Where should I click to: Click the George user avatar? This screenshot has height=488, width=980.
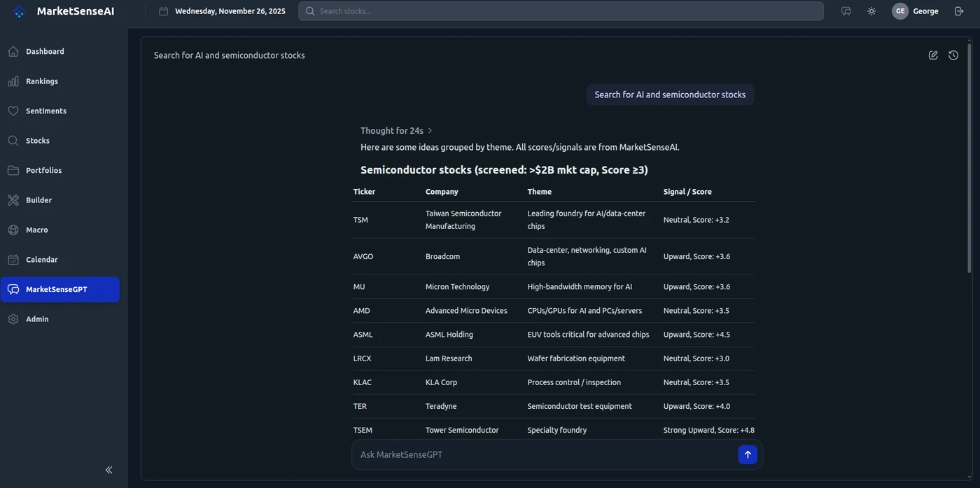(900, 11)
